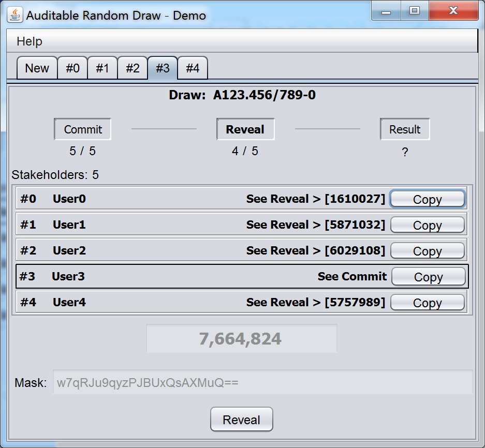Image resolution: width=485 pixels, height=448 pixels.
Task: Click the Stakeholders: 5 label
Action: [55, 175]
